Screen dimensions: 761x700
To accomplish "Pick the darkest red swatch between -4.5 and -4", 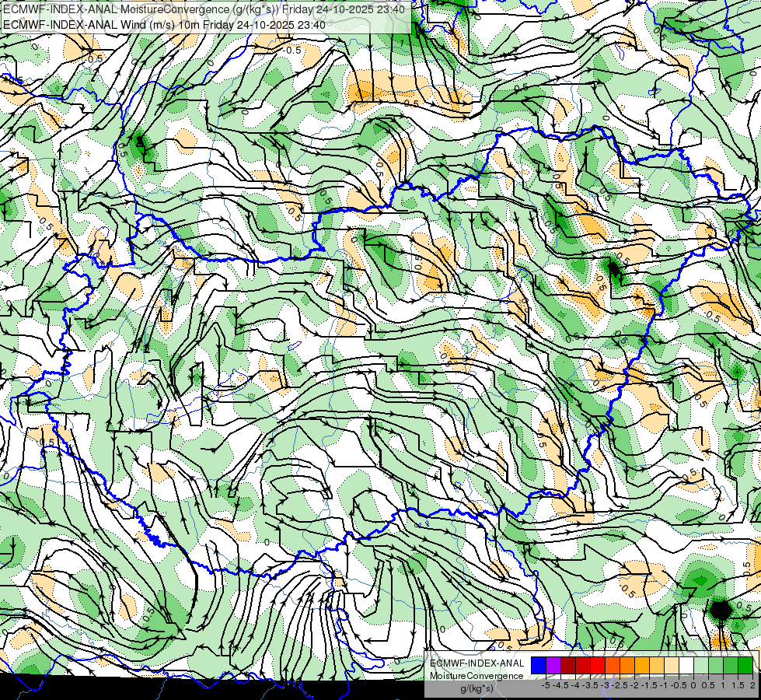I will click(x=568, y=665).
